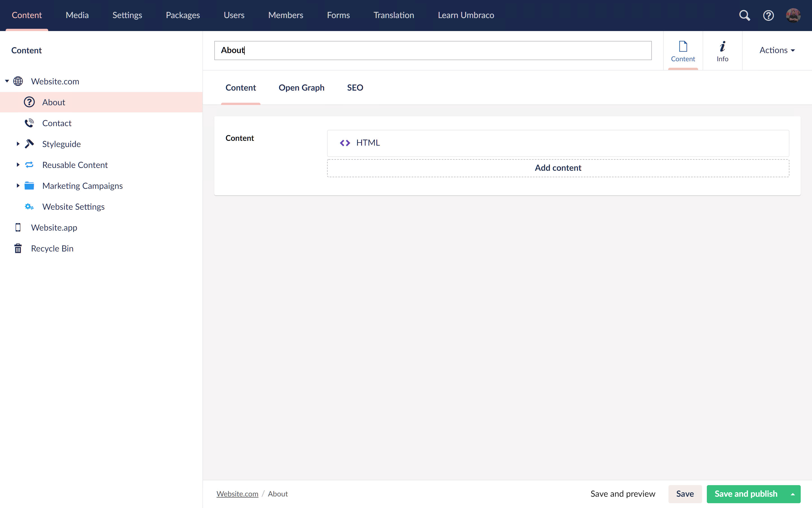Open the Save and publish options arrow
The height and width of the screenshot is (508, 812).
coord(793,494)
